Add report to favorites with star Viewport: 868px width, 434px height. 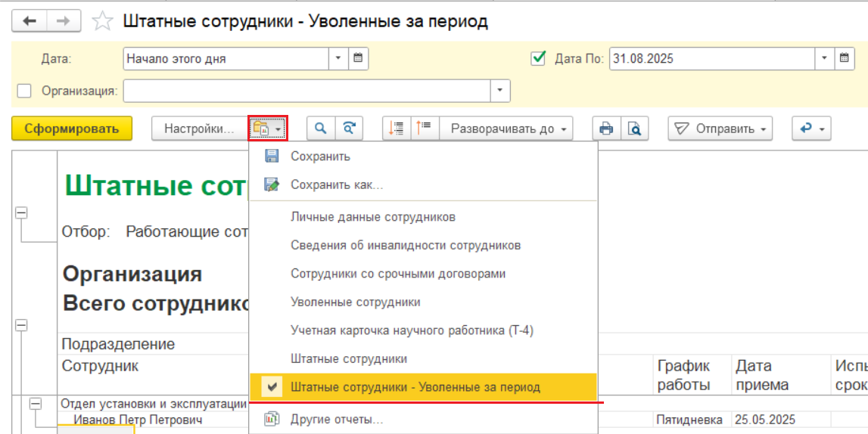[101, 22]
